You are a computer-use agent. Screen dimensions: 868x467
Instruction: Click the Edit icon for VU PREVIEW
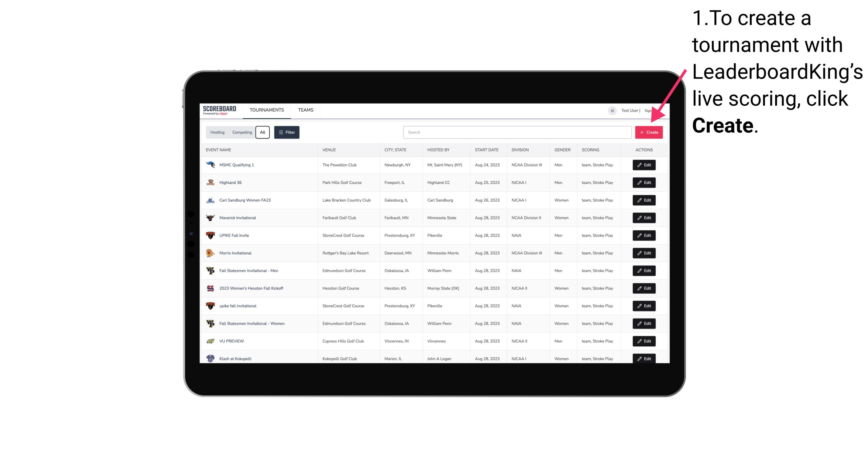(644, 341)
